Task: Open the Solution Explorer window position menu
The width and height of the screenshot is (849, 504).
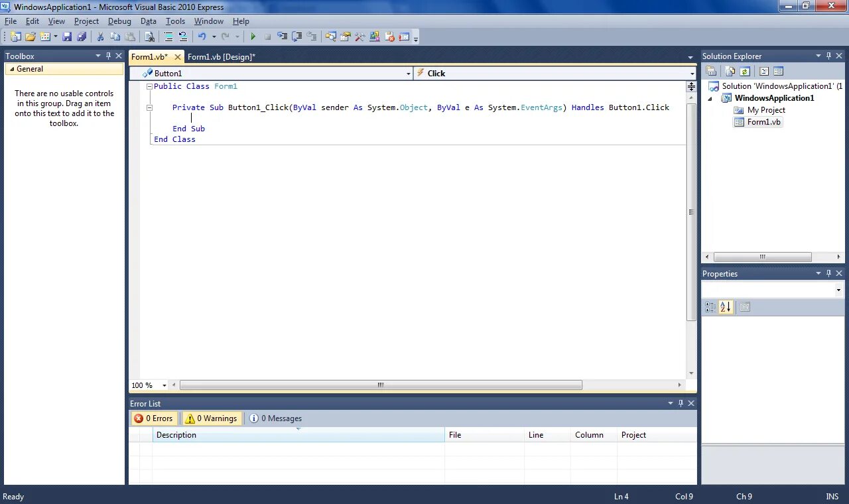Action: click(x=818, y=56)
